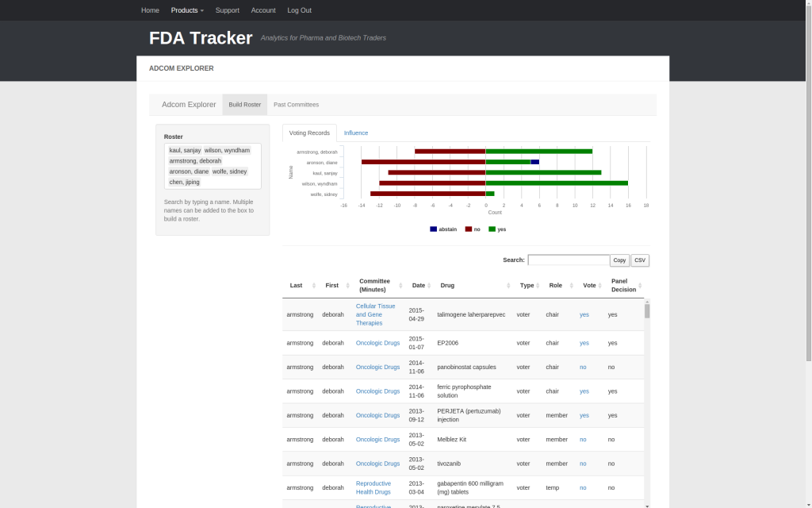812x508 pixels.
Task: Expand the Products dropdown menu
Action: point(187,10)
